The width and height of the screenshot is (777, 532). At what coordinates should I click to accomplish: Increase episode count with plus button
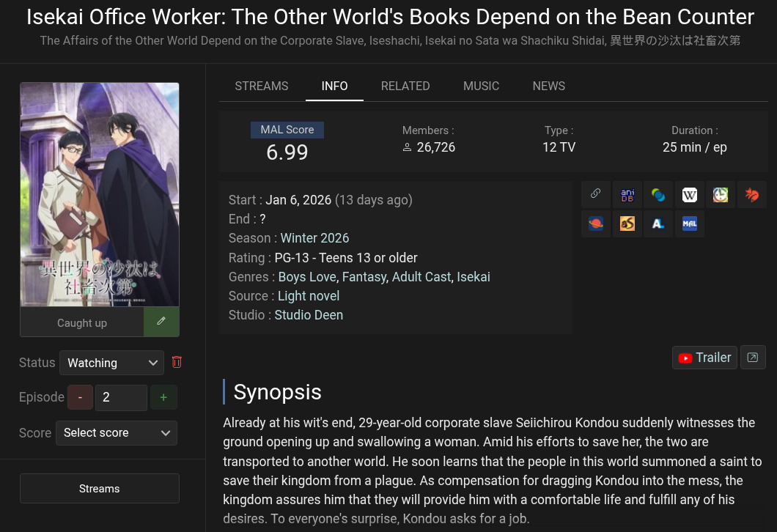[x=163, y=397]
